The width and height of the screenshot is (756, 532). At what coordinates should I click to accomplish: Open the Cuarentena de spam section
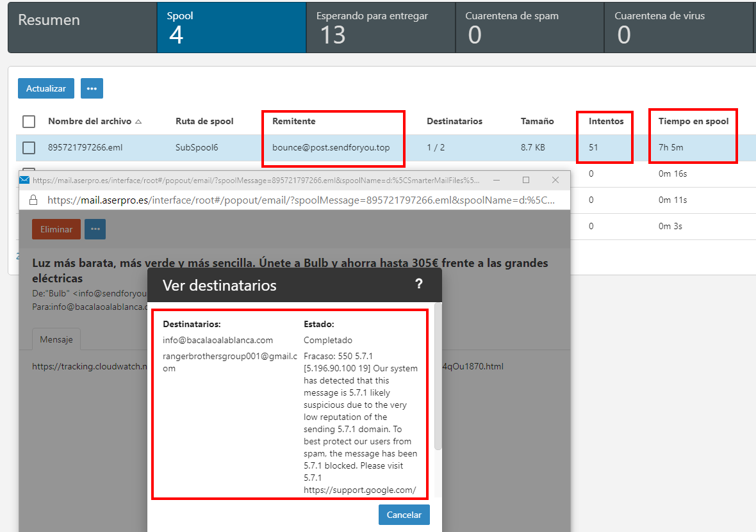click(x=529, y=28)
